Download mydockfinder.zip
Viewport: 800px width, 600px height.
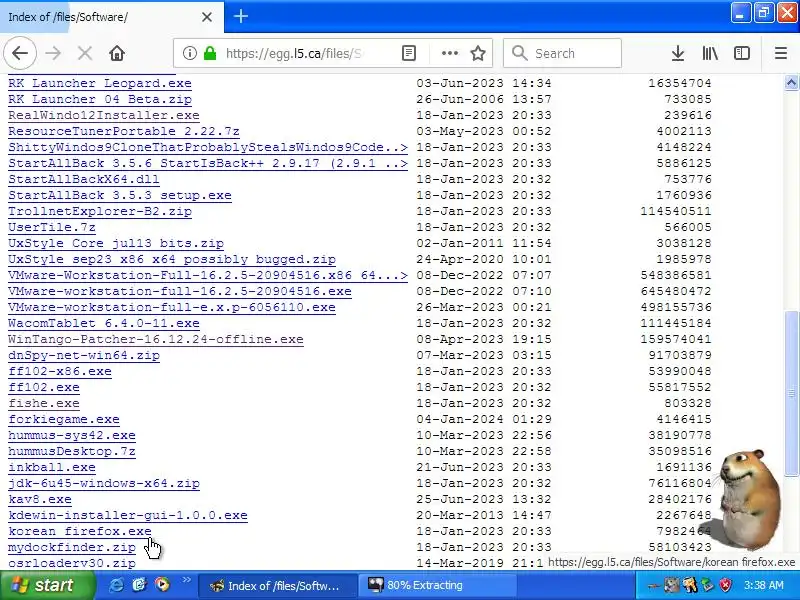click(x=72, y=547)
